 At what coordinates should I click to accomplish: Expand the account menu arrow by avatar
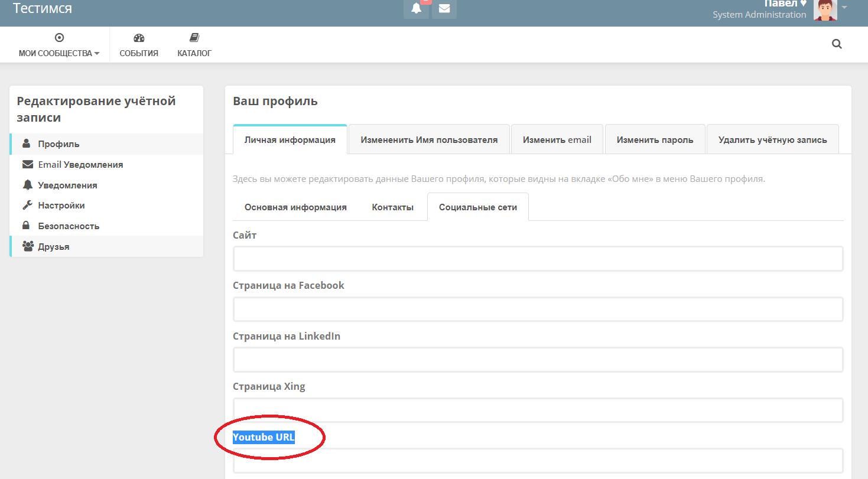click(844, 8)
